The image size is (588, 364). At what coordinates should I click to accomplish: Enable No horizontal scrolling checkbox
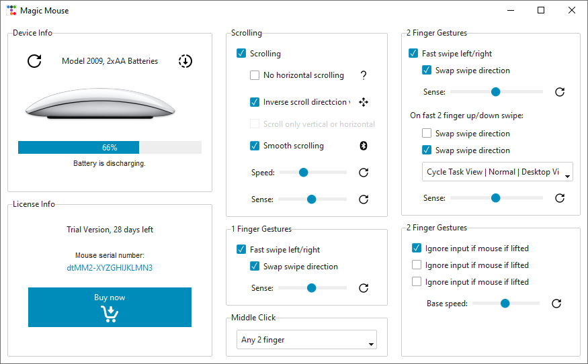[x=255, y=75]
